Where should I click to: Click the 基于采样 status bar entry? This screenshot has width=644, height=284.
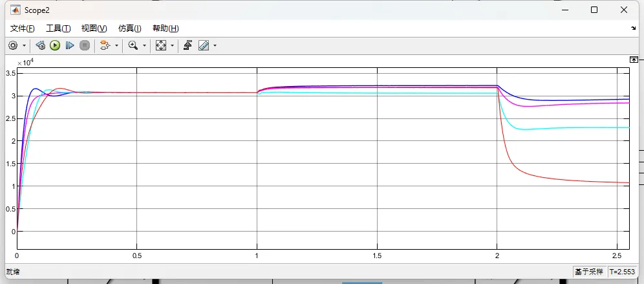(x=589, y=272)
